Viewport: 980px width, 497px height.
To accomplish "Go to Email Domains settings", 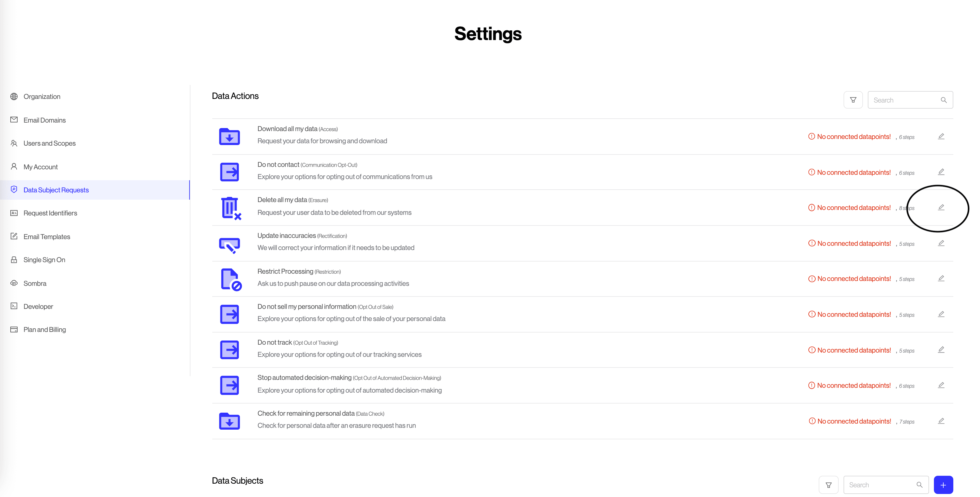I will point(45,120).
